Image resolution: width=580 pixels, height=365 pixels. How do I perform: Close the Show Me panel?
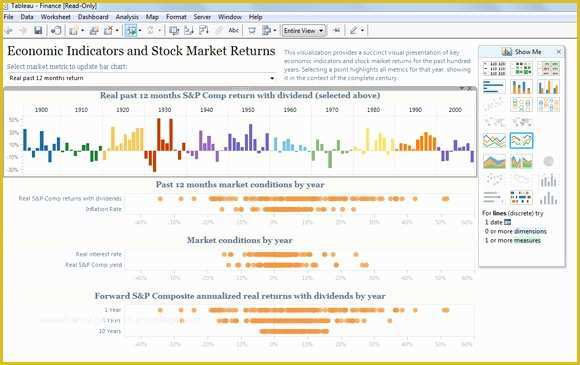(x=559, y=52)
